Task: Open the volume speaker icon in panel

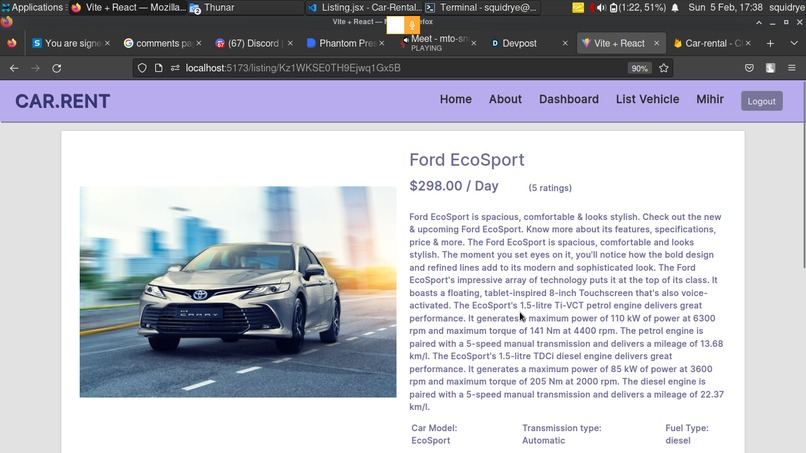Action: click(x=601, y=7)
